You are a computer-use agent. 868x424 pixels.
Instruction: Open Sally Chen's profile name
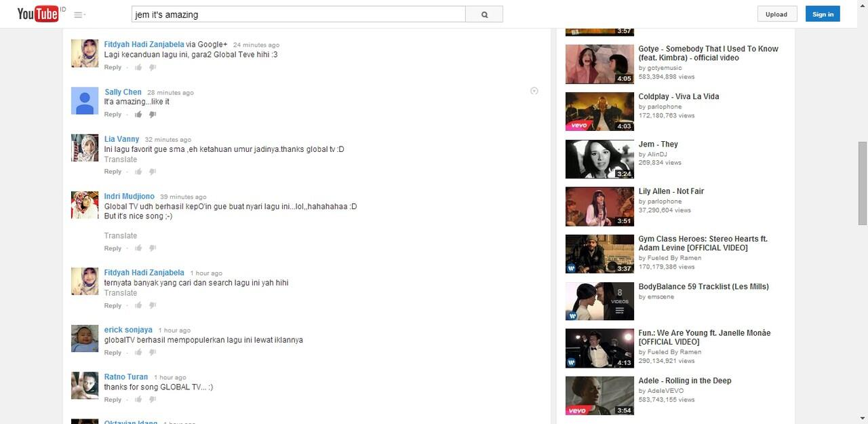(x=123, y=92)
